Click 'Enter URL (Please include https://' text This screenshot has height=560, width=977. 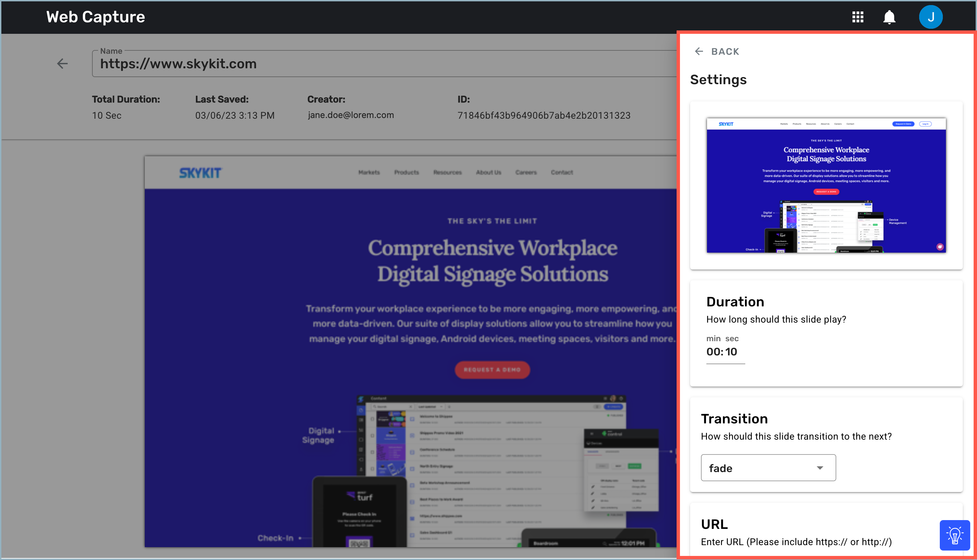(x=796, y=541)
